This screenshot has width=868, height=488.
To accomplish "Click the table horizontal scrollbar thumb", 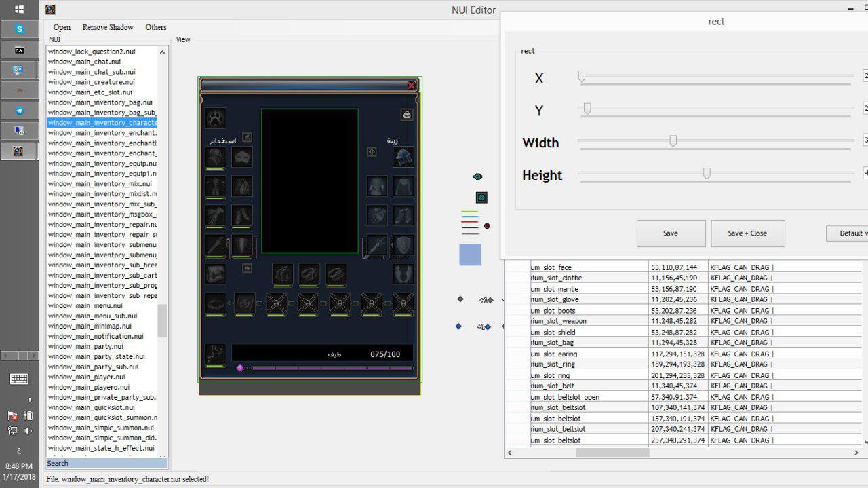I will (612, 453).
